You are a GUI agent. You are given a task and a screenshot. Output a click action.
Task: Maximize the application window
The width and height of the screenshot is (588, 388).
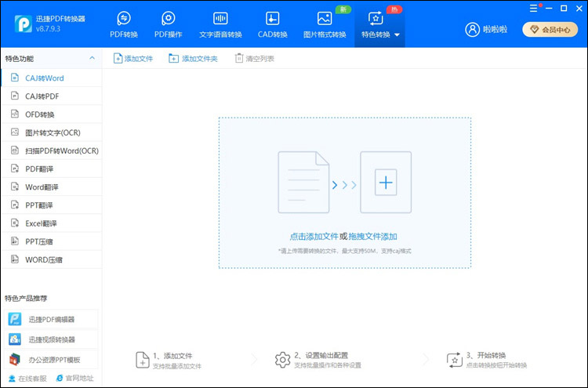[564, 9]
